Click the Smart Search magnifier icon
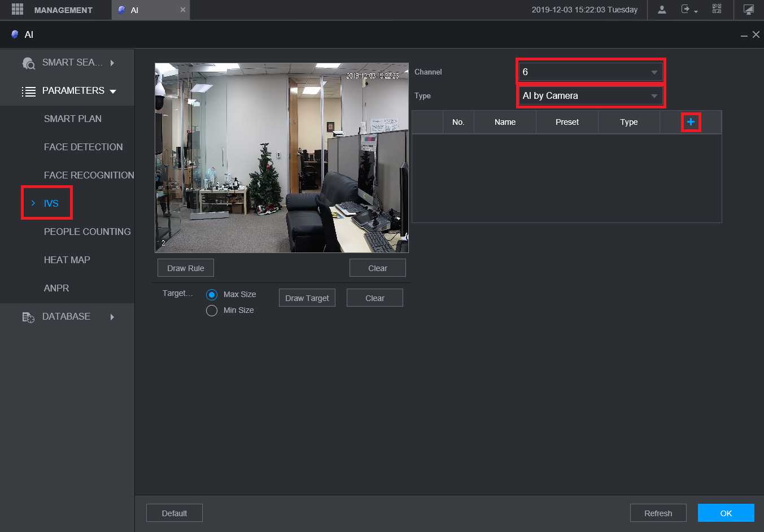This screenshot has width=764, height=532. point(28,63)
